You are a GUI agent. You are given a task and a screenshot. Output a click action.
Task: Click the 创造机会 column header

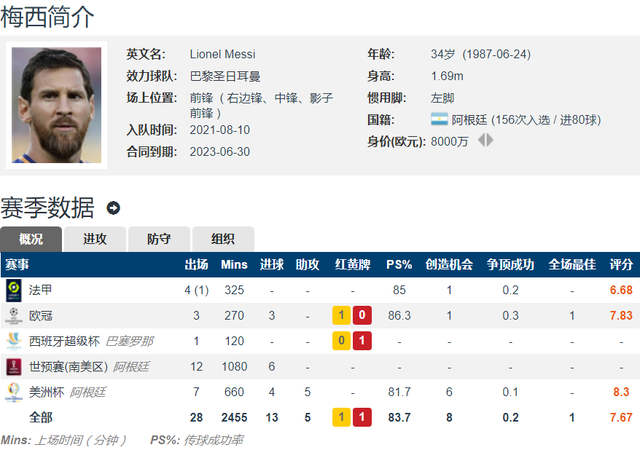[449, 265]
